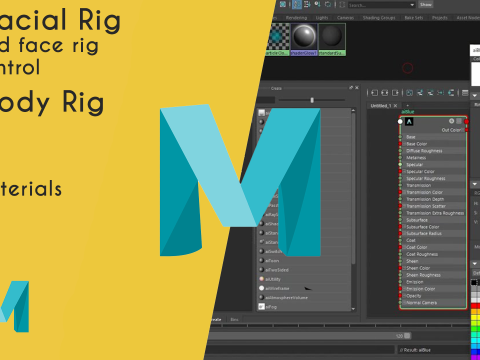This screenshot has height=360, width=480.
Task: Click the Arnold A icon on the aiBlue node
Action: pyautogui.click(x=409, y=122)
